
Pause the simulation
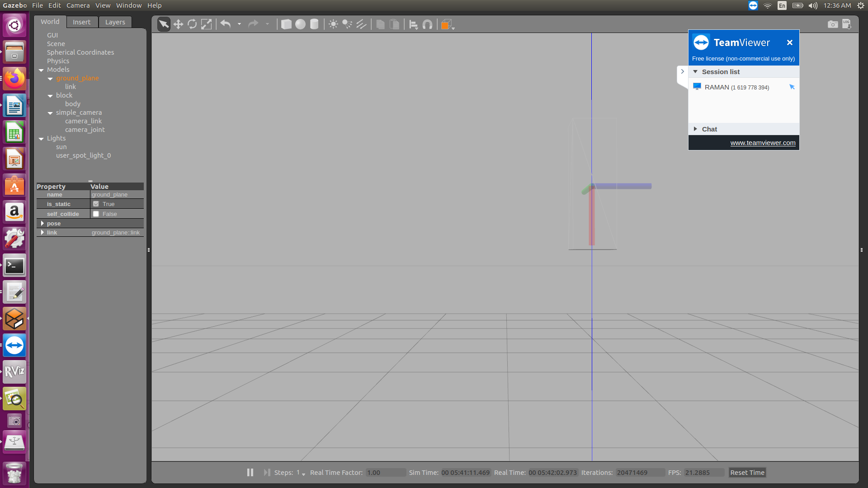pos(250,472)
